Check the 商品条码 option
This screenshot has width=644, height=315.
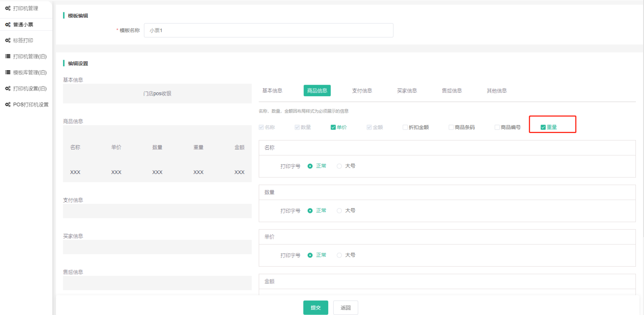[451, 127]
